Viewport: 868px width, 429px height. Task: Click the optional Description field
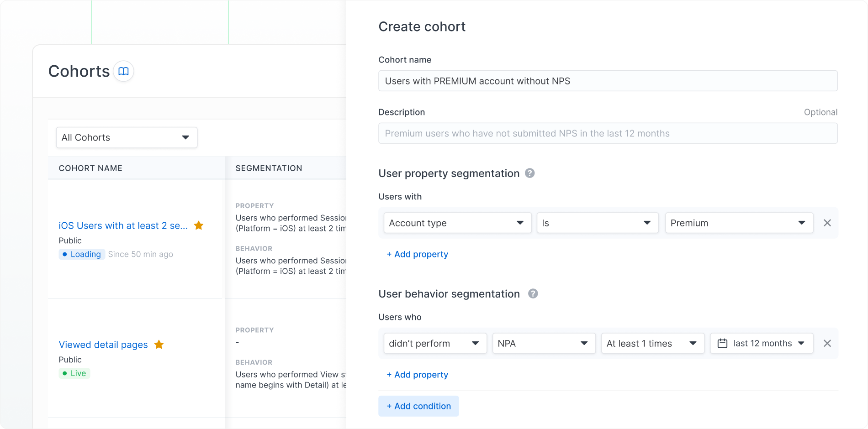coord(608,133)
